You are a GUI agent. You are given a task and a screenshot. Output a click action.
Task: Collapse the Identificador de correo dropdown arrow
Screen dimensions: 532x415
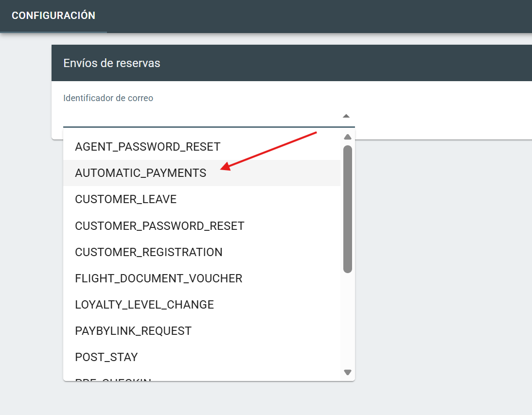click(x=346, y=116)
